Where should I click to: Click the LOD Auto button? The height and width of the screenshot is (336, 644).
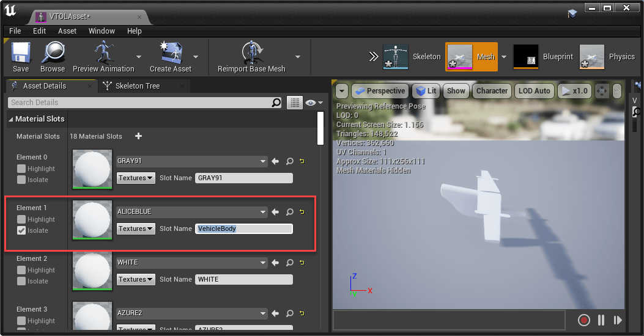[534, 90]
